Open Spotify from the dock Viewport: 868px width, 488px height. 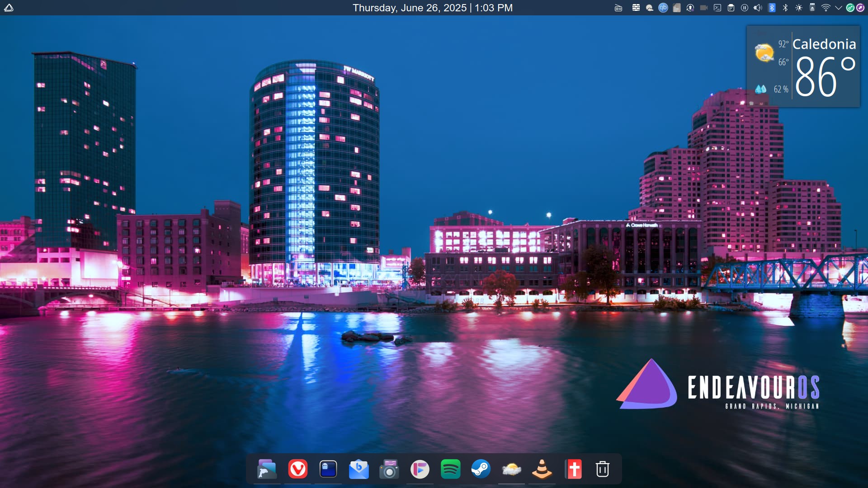pos(451,469)
